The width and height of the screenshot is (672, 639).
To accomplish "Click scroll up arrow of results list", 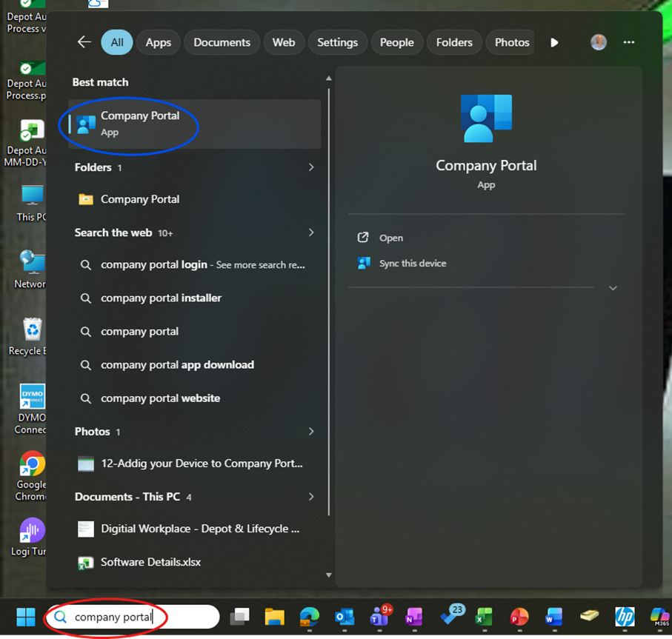I will pos(329,78).
